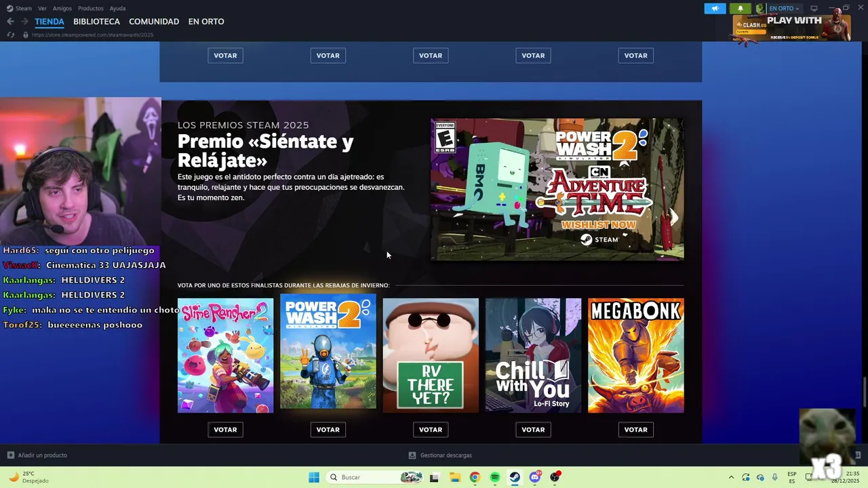Click the Windows taskbar Buscar search box
868x488 pixels.
pos(374,477)
